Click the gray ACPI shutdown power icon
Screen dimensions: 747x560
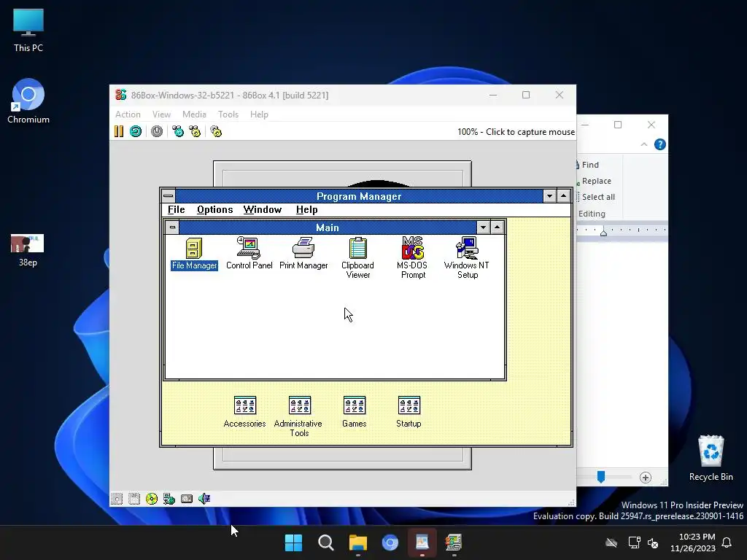click(x=157, y=131)
